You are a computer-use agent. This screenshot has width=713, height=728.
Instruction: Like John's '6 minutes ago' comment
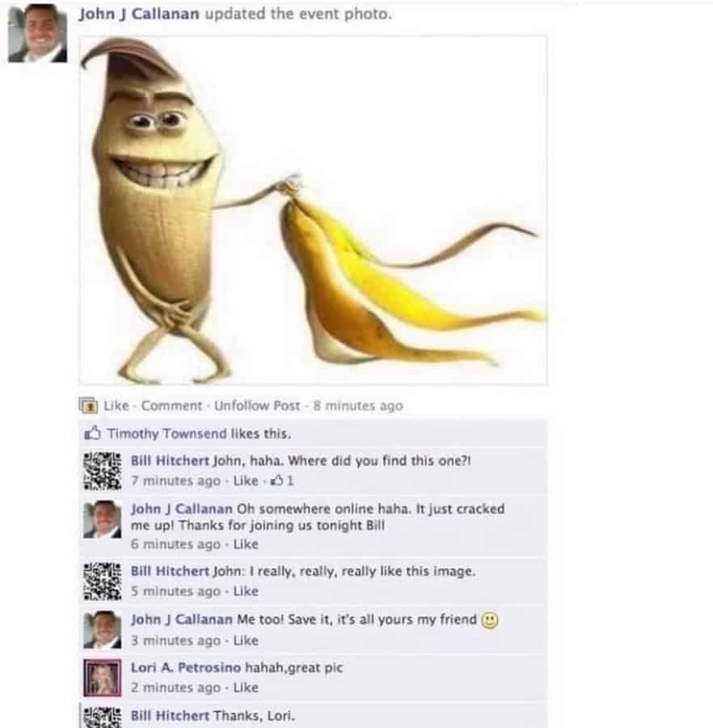click(246, 544)
